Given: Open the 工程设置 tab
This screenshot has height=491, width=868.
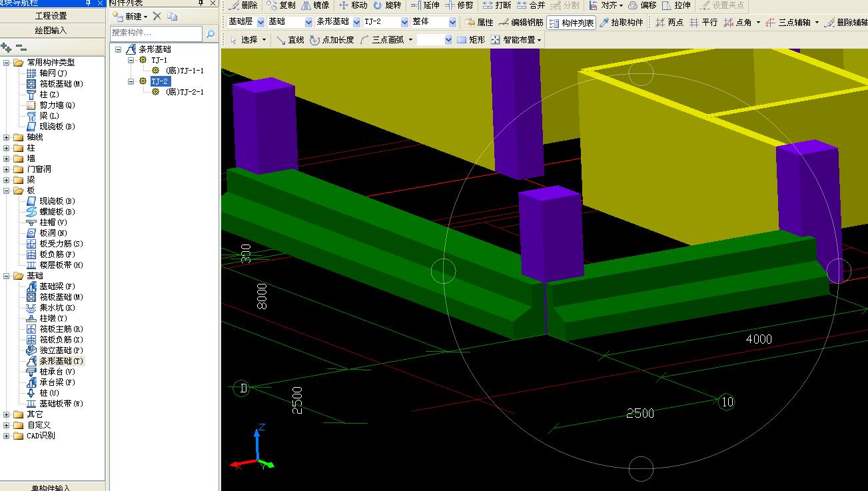Looking at the screenshot, I should [51, 16].
